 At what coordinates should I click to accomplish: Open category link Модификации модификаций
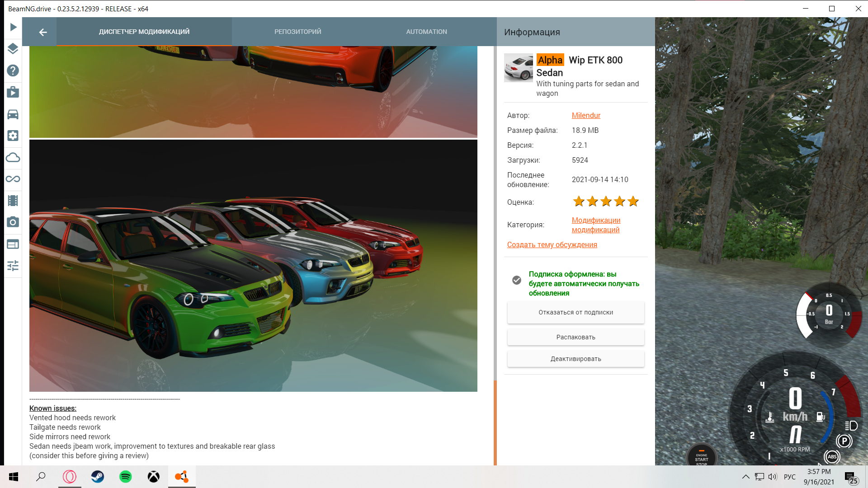pos(596,225)
